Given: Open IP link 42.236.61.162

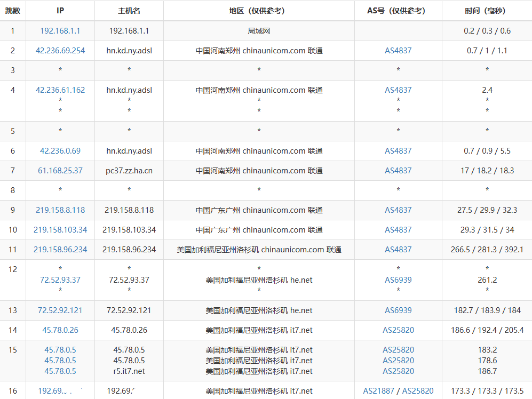Looking at the screenshot, I should 60,90.
